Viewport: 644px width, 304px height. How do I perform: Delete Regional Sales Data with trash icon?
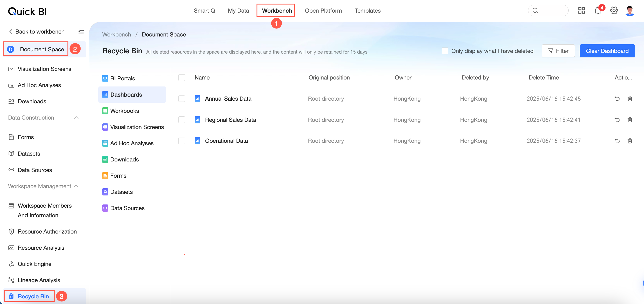630,120
